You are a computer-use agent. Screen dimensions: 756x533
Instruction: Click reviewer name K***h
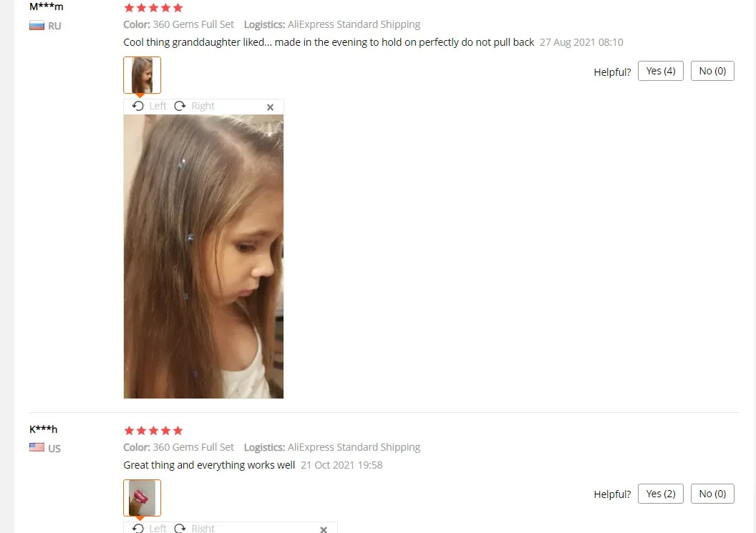pos(44,429)
